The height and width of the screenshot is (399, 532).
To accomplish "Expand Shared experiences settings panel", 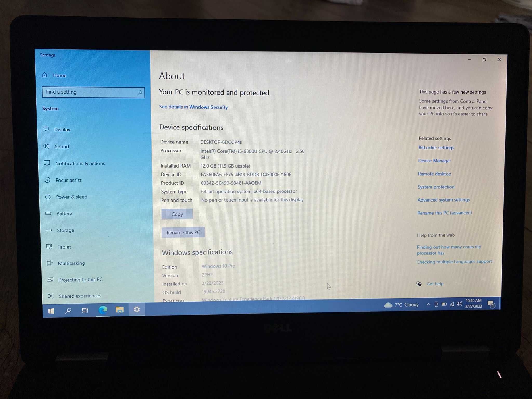I will [79, 296].
